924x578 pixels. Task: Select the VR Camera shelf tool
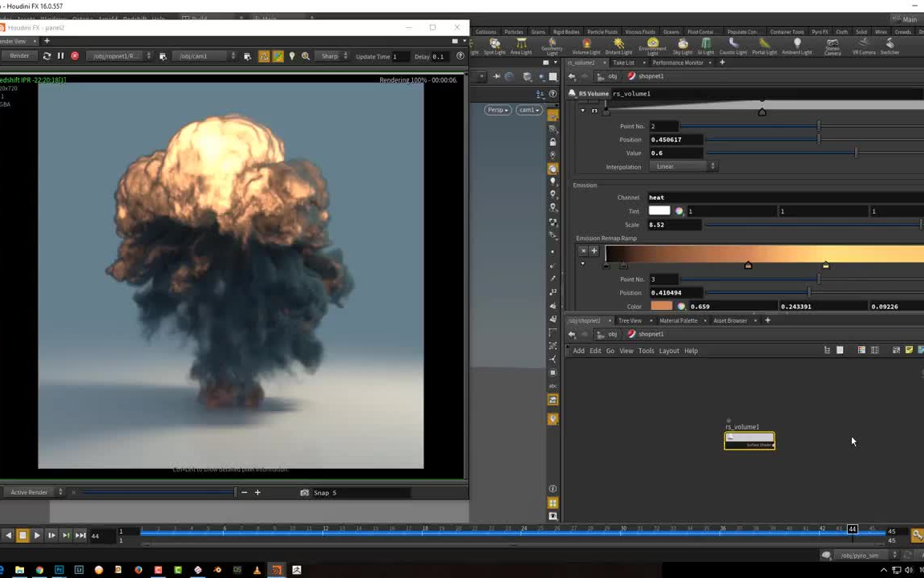(864, 47)
